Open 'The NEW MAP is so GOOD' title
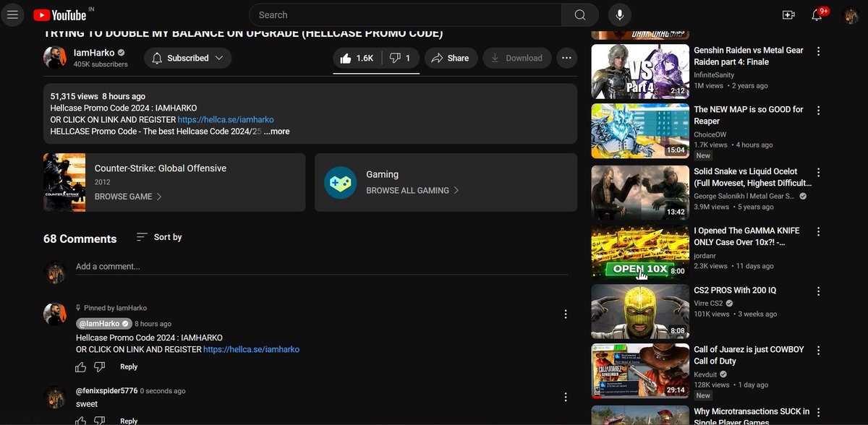The height and width of the screenshot is (425, 868). point(749,116)
